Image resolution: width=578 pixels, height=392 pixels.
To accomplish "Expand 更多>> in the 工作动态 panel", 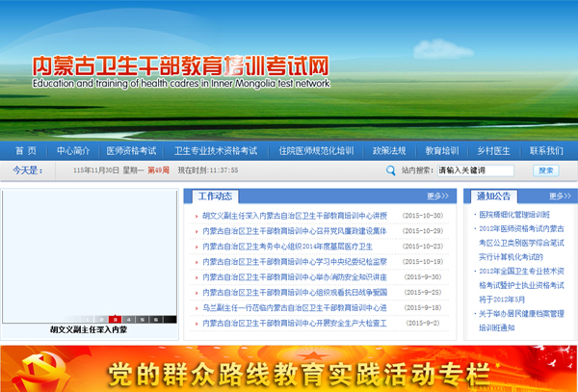I will click(x=438, y=196).
